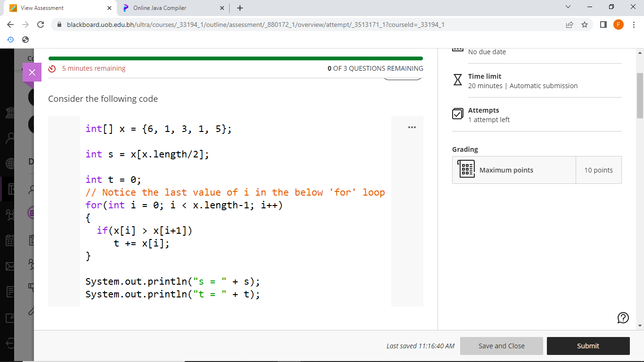
Task: Click the 'int[] x = {6, 1, 3, 1, 5};' line
Action: [158, 129]
